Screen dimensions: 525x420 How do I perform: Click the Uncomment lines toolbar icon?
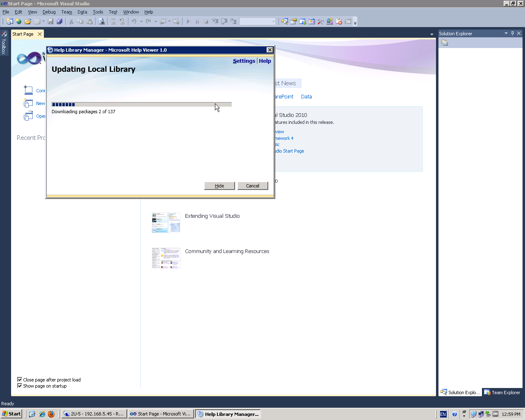(x=122, y=21)
